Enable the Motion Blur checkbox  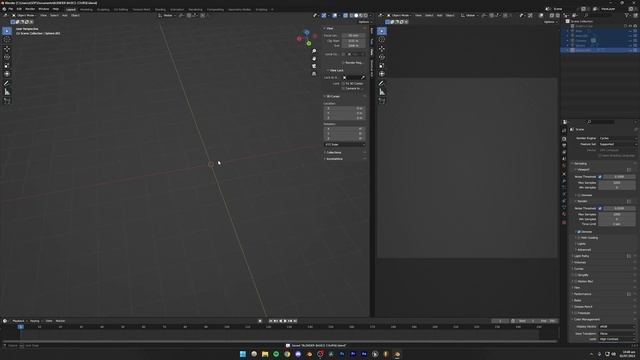(x=576, y=281)
